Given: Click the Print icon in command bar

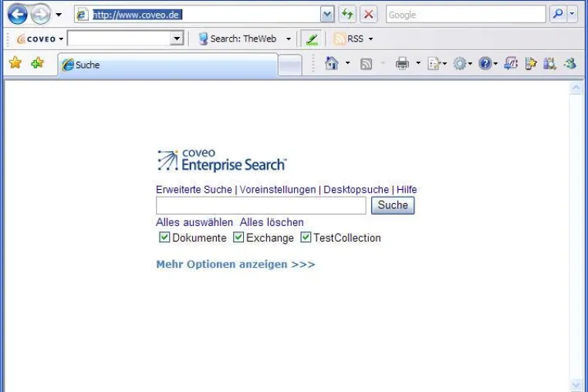Looking at the screenshot, I should point(402,63).
